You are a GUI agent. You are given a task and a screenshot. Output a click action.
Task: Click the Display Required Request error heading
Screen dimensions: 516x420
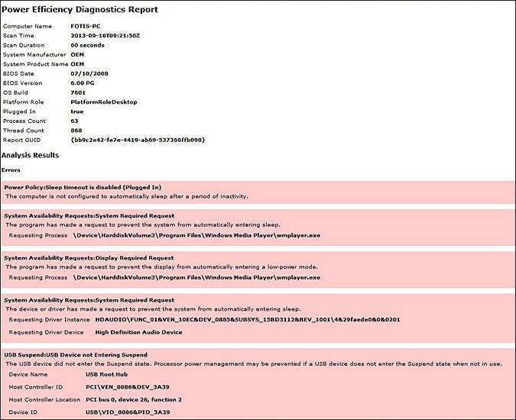89,258
